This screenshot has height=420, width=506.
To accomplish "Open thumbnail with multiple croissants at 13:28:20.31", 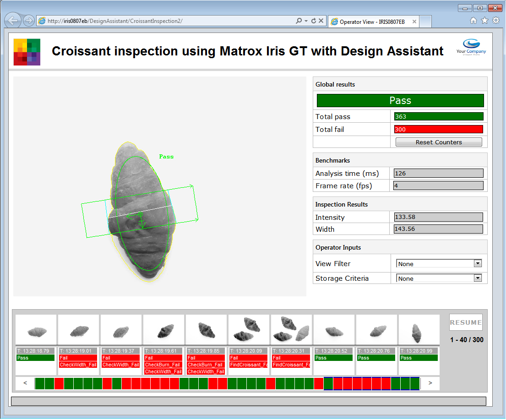I will coord(291,329).
